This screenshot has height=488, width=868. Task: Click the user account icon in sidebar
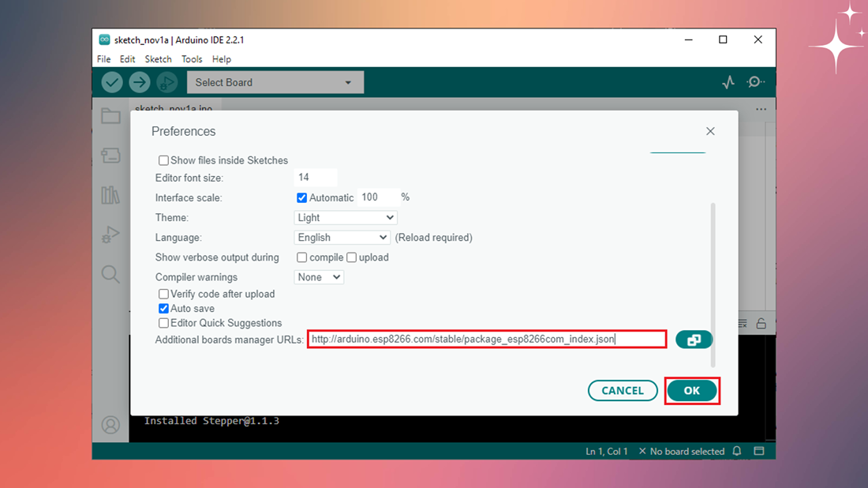[110, 425]
